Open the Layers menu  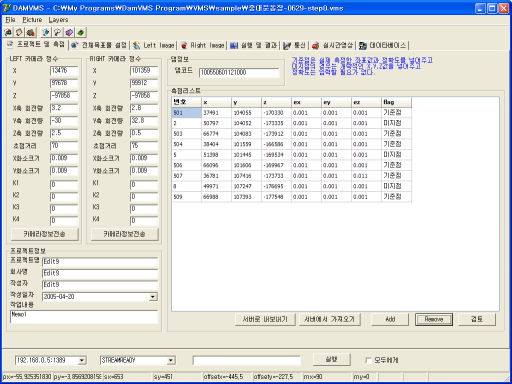click(58, 20)
